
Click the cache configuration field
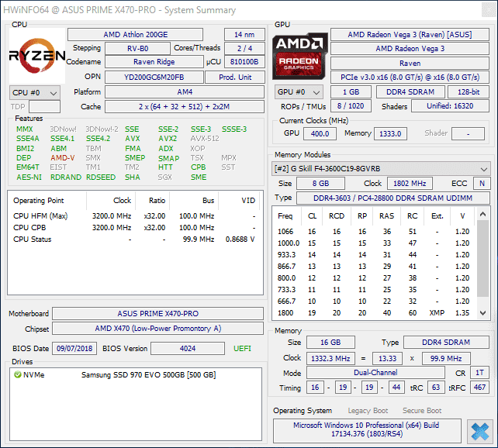click(x=185, y=107)
